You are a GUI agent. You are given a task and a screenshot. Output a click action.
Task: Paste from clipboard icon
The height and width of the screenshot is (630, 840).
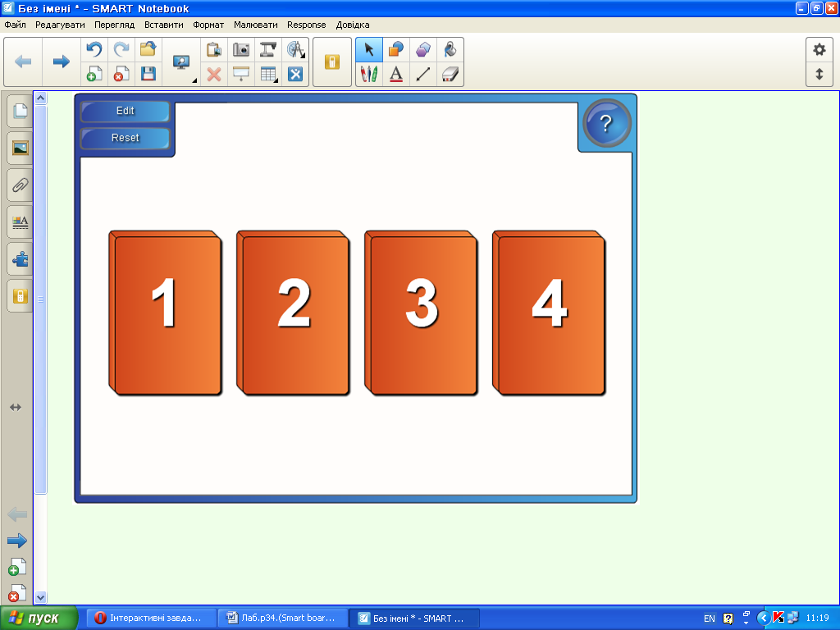[x=214, y=49]
